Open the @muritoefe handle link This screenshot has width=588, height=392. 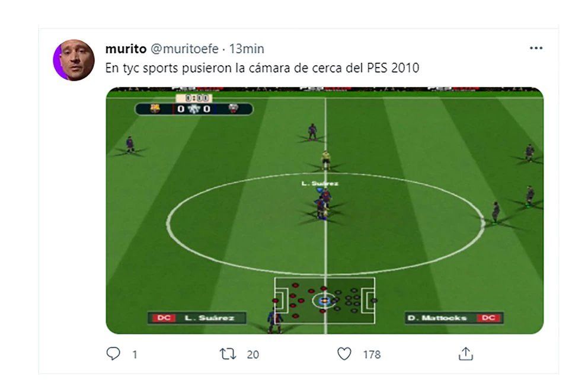click(184, 49)
